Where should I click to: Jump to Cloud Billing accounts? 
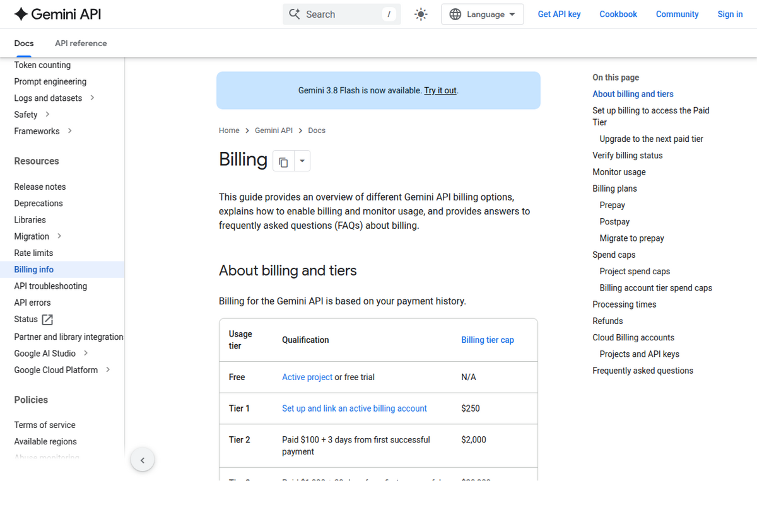point(633,337)
